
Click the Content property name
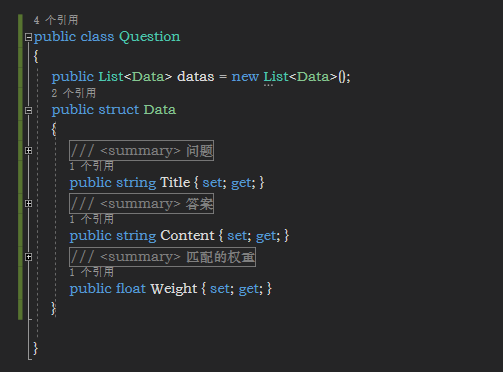coord(187,236)
